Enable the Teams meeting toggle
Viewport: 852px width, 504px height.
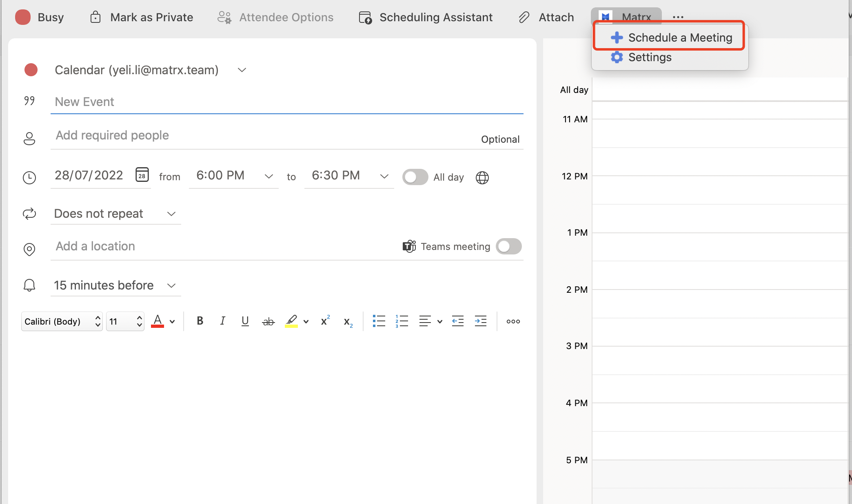click(x=508, y=246)
